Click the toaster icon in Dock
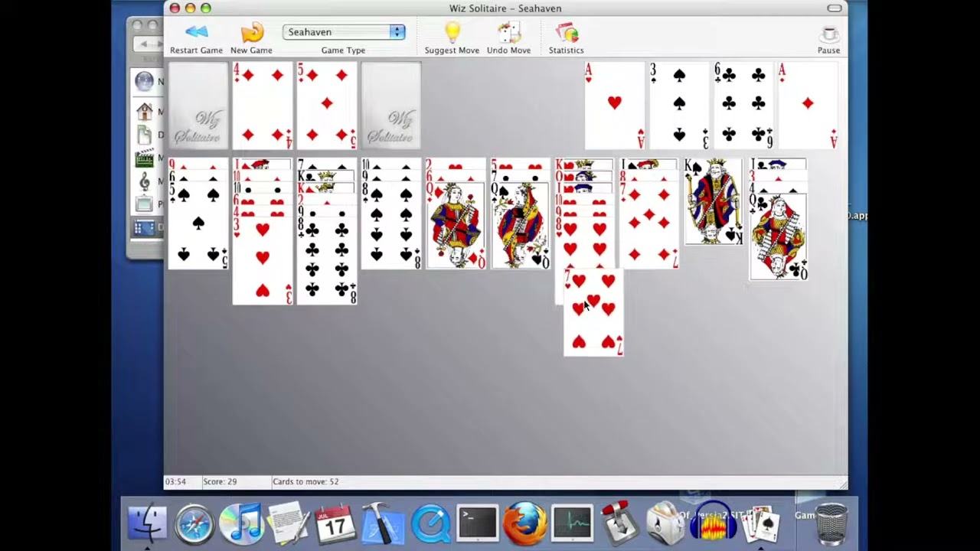This screenshot has height=551, width=980. point(665,523)
